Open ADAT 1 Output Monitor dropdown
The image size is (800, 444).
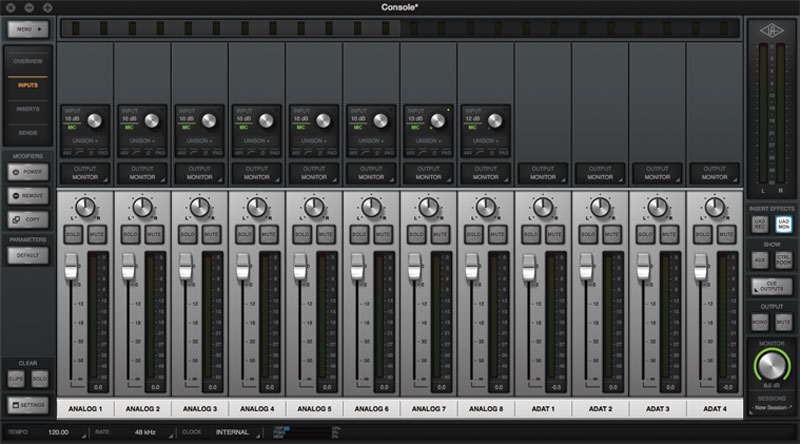click(x=543, y=173)
